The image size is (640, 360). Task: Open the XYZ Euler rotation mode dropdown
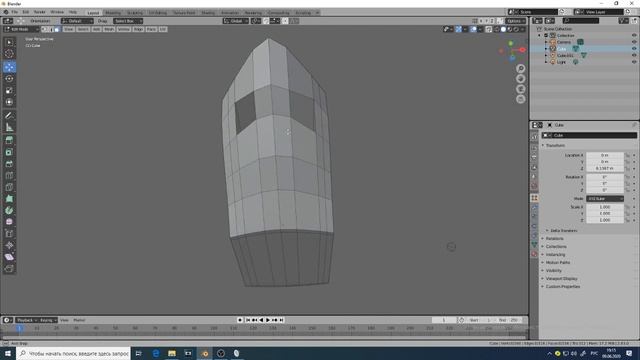[605, 199]
